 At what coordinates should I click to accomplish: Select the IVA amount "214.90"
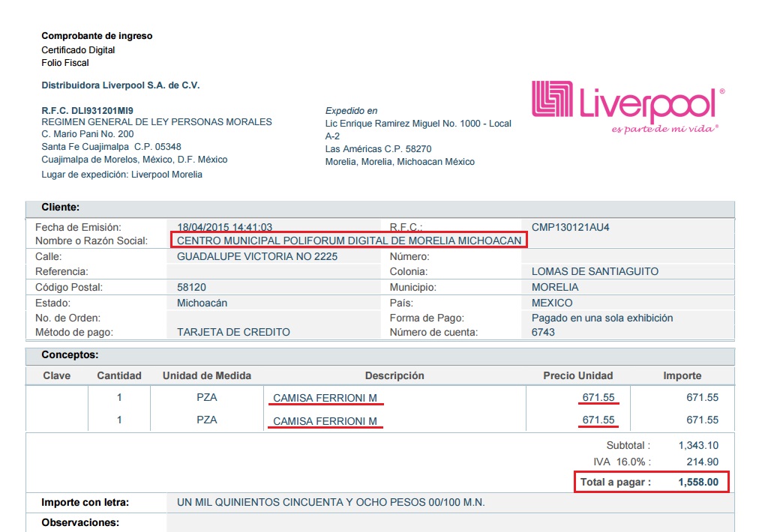pyautogui.click(x=702, y=462)
